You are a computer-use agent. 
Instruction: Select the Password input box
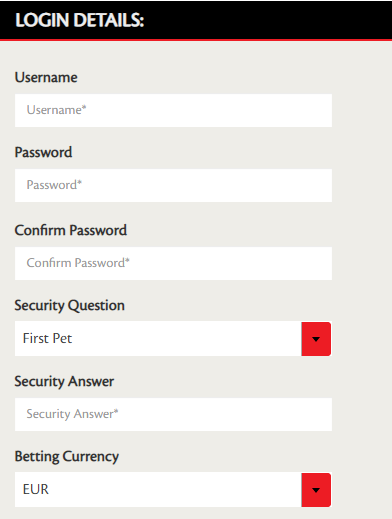173,185
